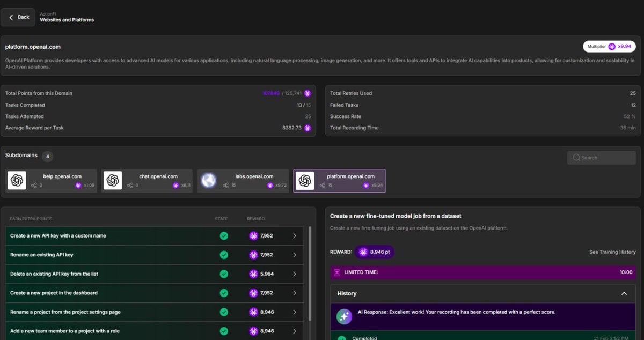The width and height of the screenshot is (644, 340).
Task: Click the multiplier x9.94 badge icon
Action: tap(612, 47)
